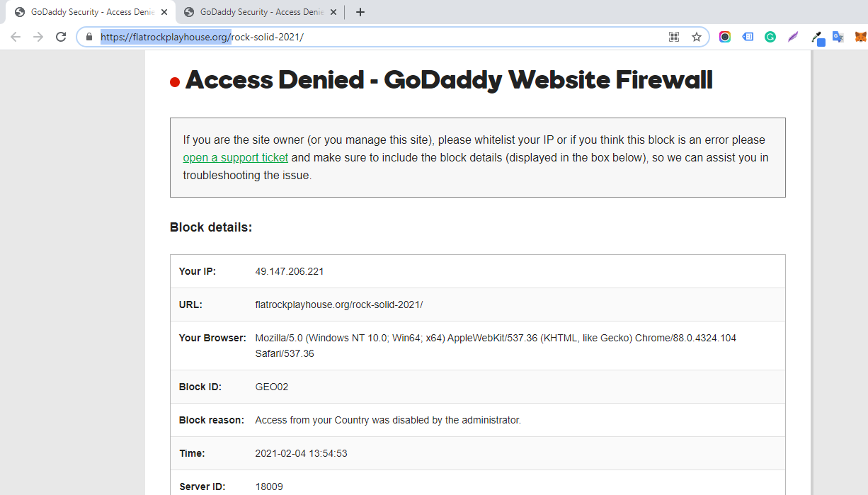The width and height of the screenshot is (868, 495).
Task: Follow the 'open a support ticket' link
Action: point(236,157)
